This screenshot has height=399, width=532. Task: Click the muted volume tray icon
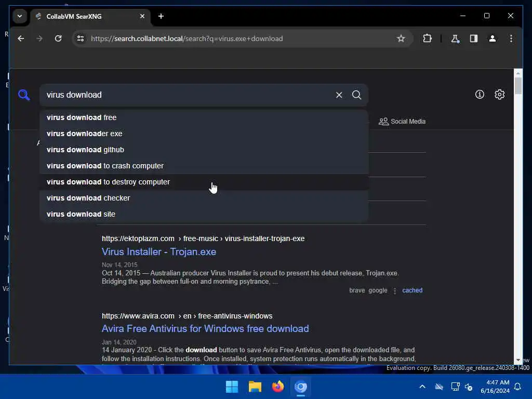click(469, 387)
